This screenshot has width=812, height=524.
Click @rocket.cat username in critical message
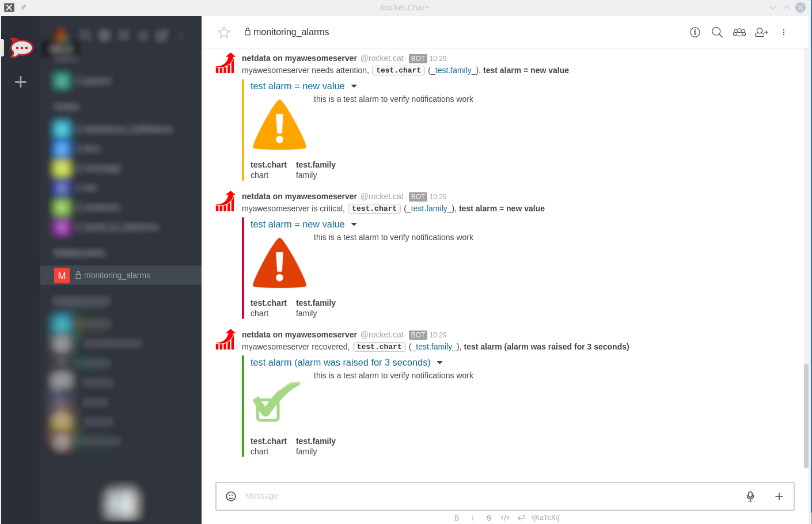pyautogui.click(x=382, y=196)
